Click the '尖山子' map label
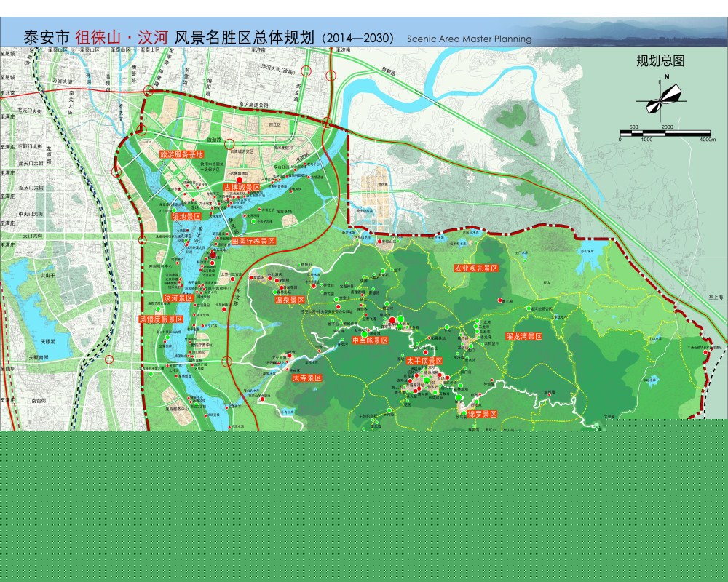Viewport: 728px width, 582px height. (48, 275)
